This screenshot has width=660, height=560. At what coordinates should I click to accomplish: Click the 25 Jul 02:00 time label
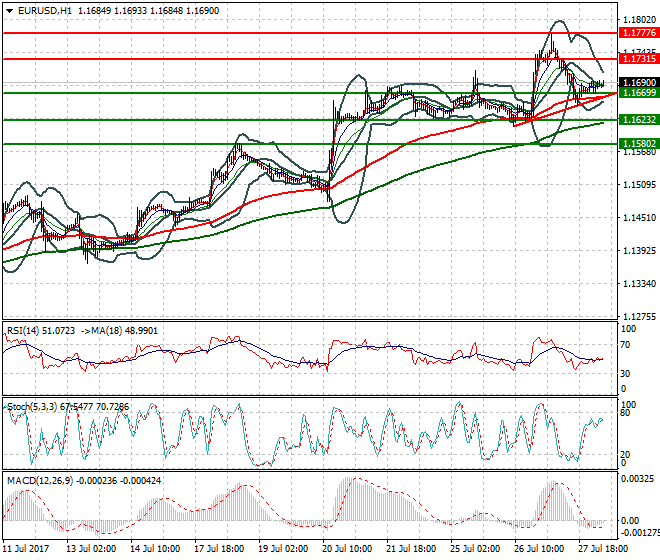pyautogui.click(x=475, y=549)
